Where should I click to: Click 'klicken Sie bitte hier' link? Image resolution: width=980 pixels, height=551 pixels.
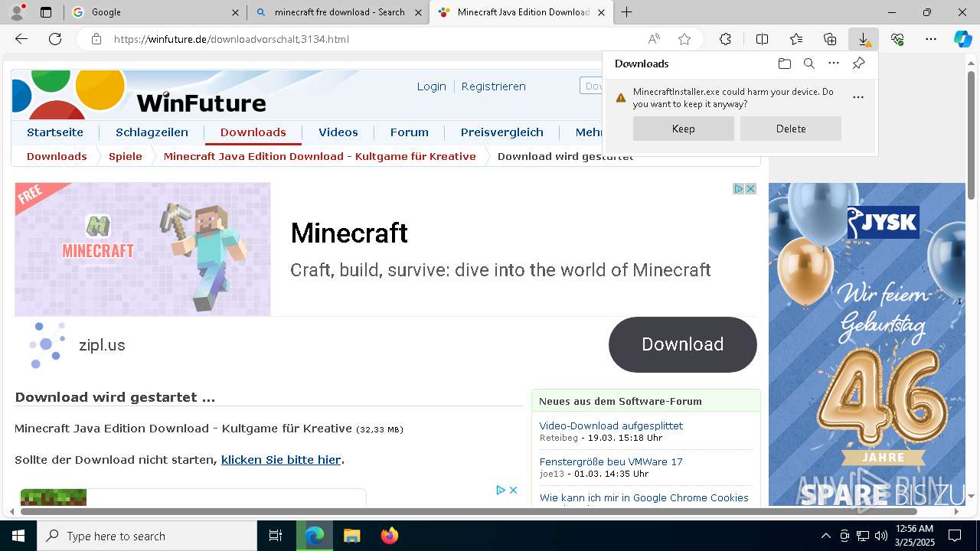point(281,460)
